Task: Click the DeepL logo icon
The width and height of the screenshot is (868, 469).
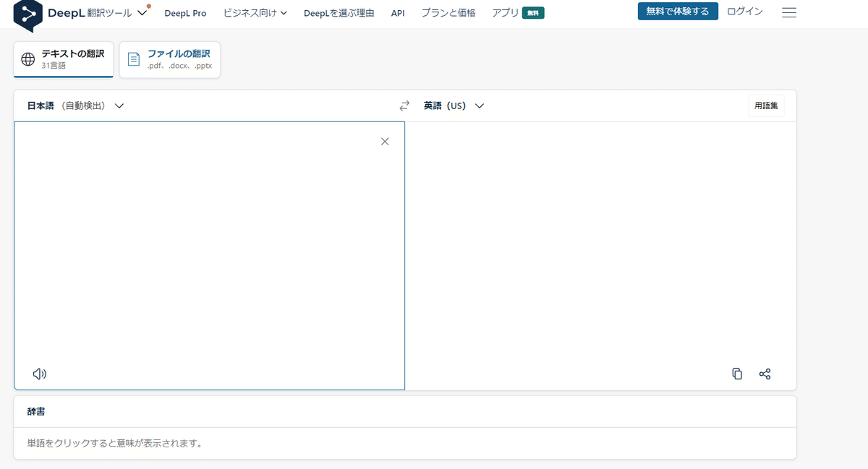Action: point(27,12)
